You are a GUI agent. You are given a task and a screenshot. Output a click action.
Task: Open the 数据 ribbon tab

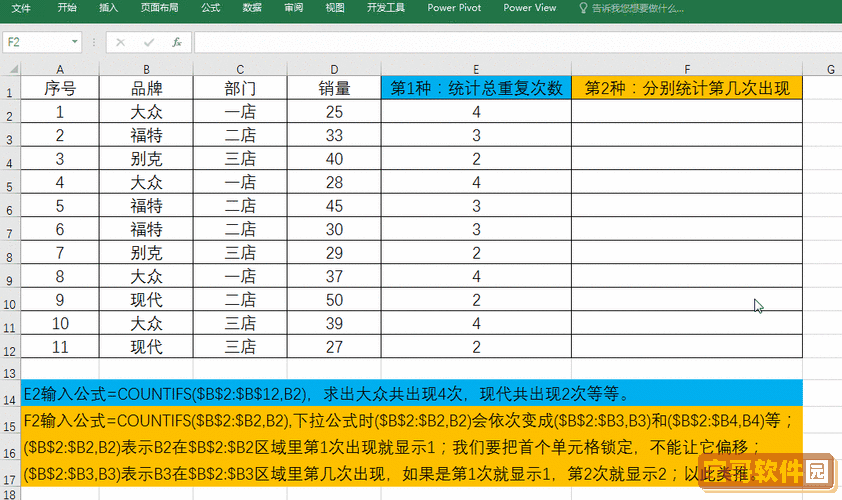(x=252, y=8)
